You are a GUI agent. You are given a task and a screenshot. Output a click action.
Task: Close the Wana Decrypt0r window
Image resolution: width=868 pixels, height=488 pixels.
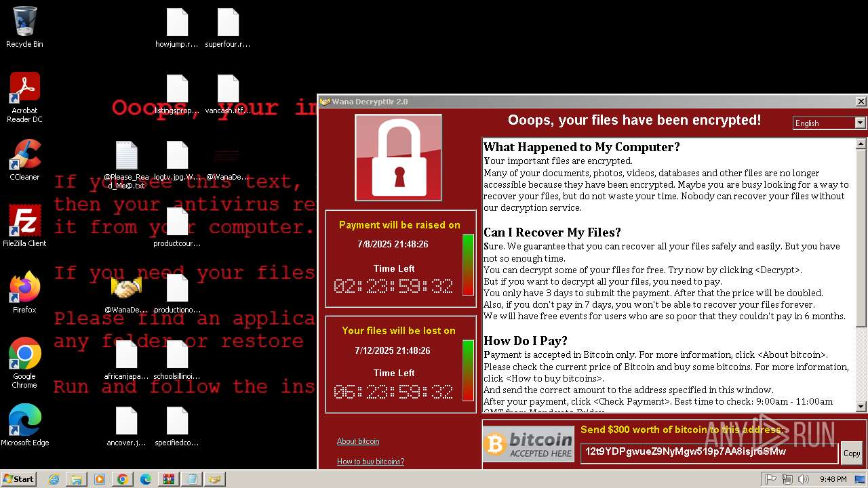click(861, 102)
